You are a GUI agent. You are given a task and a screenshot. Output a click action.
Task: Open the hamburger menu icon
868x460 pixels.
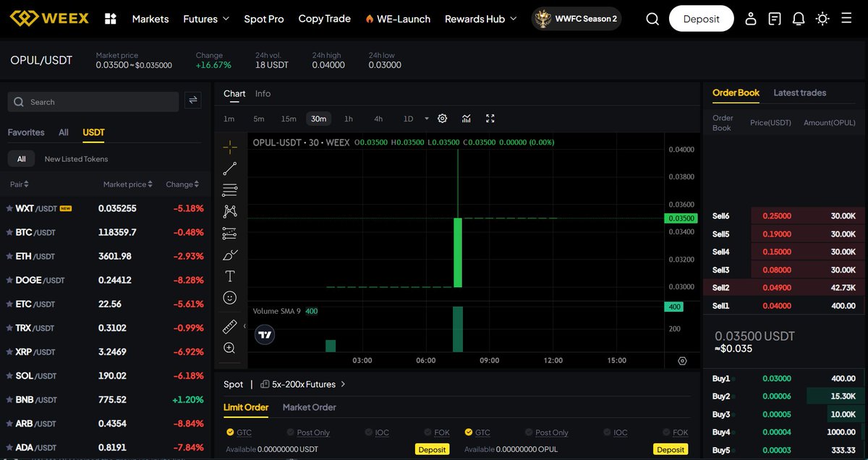[846, 19]
